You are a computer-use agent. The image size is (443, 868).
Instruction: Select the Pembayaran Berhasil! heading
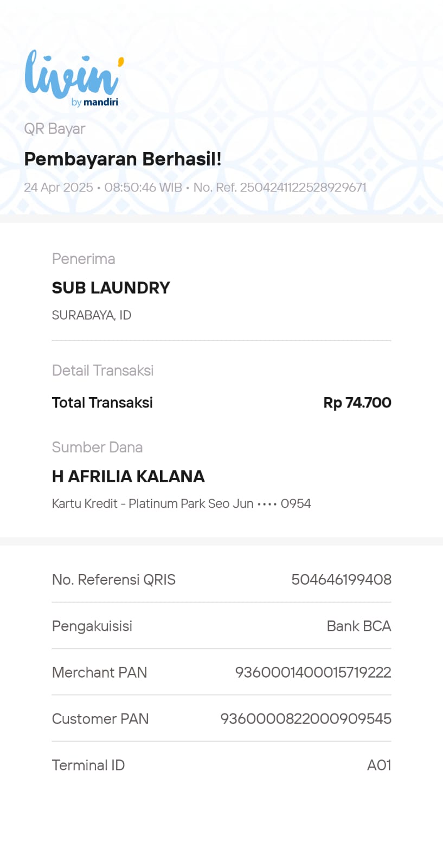123,159
